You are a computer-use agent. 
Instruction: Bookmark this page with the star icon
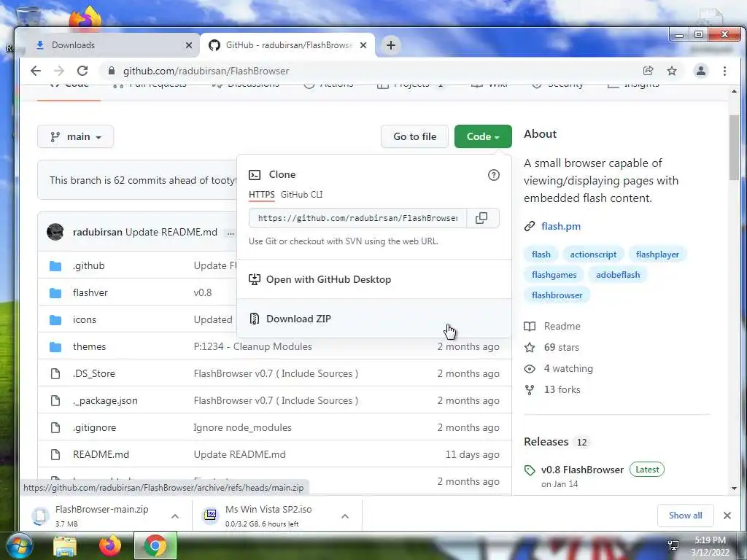click(672, 71)
